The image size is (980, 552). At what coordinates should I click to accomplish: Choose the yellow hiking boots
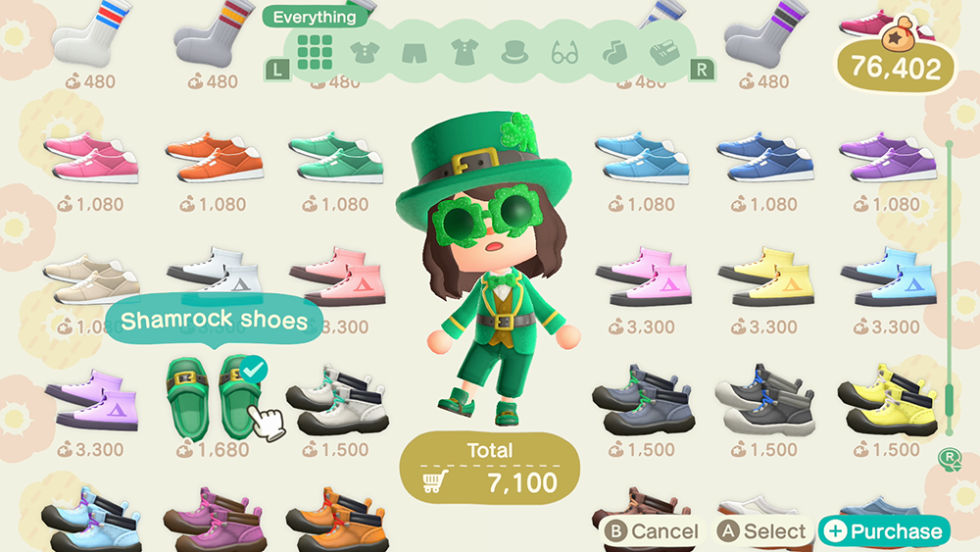point(888,400)
